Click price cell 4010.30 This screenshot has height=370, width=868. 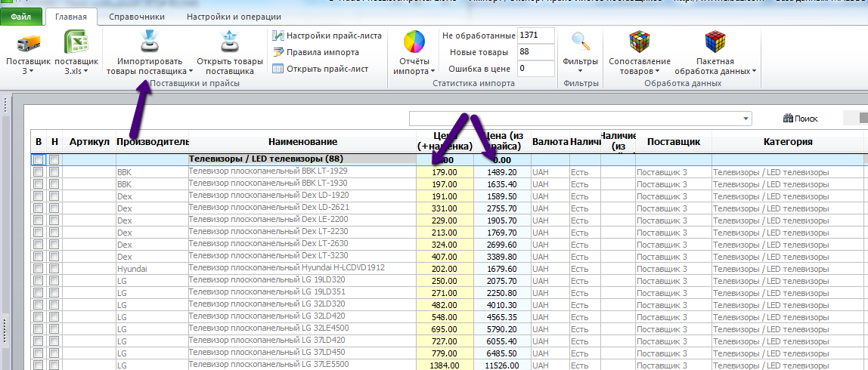[x=503, y=305]
